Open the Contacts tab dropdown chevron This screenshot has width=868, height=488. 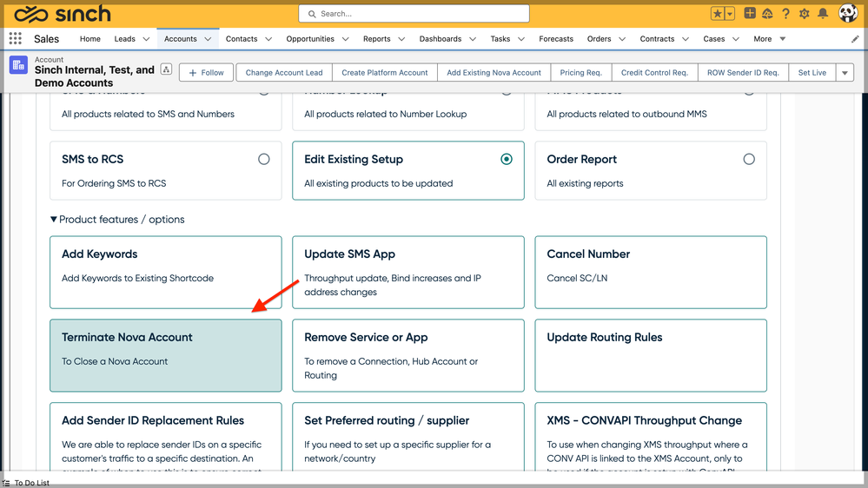(x=268, y=39)
